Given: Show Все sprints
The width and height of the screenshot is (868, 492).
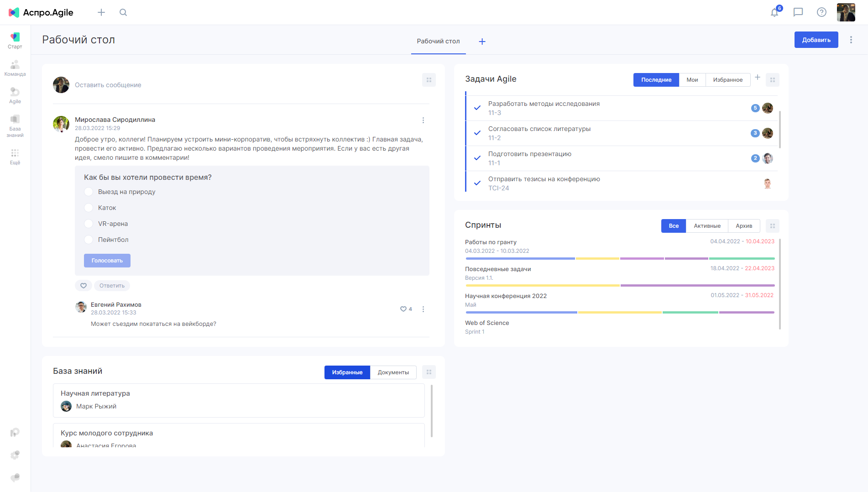Looking at the screenshot, I should point(674,226).
